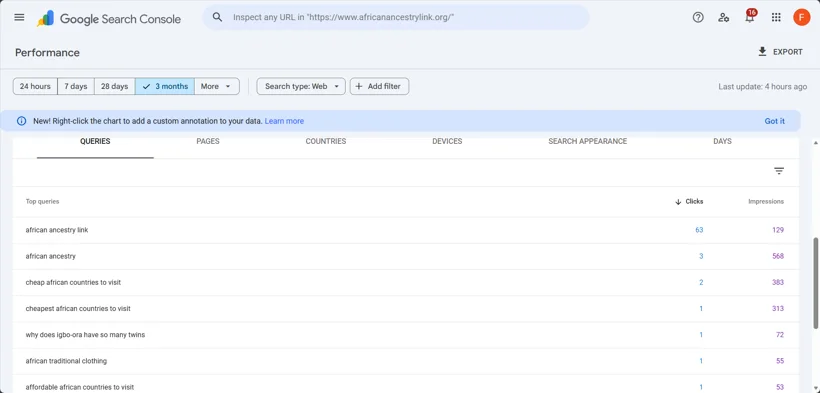Click the clicks value 63
Viewport: 820px width, 393px height.
pos(699,230)
